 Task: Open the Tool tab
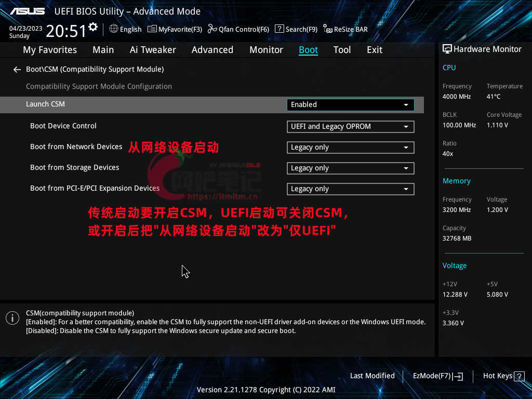342,50
